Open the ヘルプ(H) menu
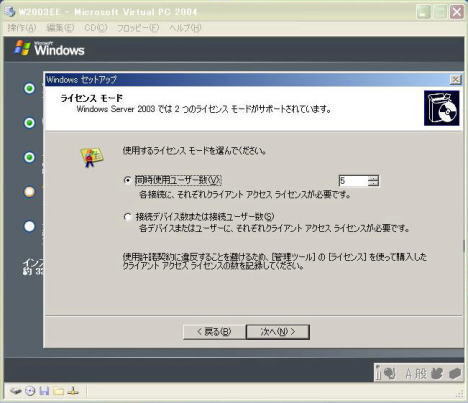468x403 pixels. click(185, 28)
